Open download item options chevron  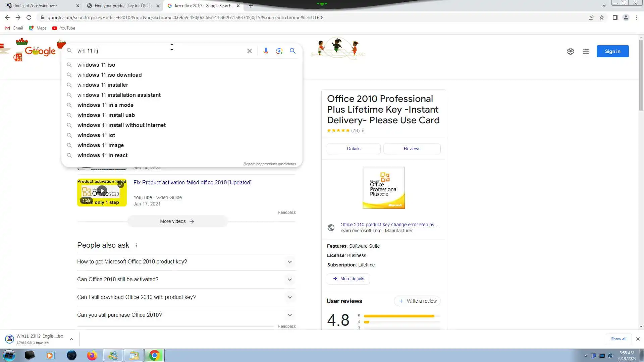tap(71, 339)
